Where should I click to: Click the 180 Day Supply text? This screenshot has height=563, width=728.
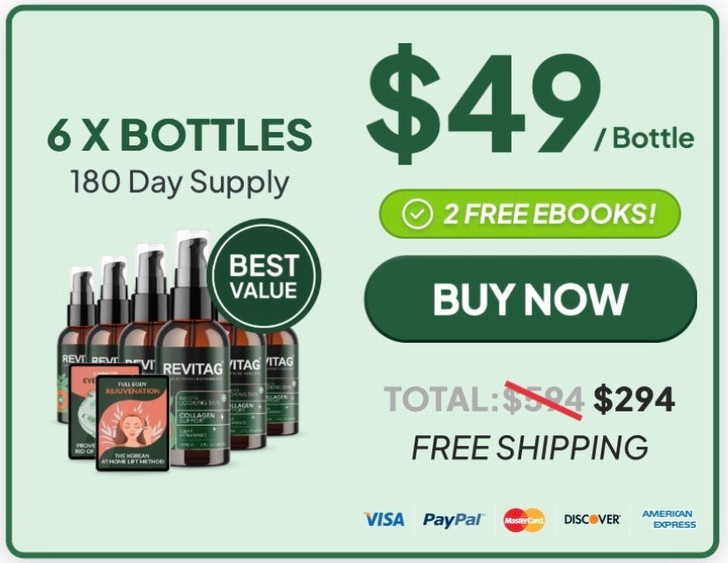pyautogui.click(x=180, y=182)
